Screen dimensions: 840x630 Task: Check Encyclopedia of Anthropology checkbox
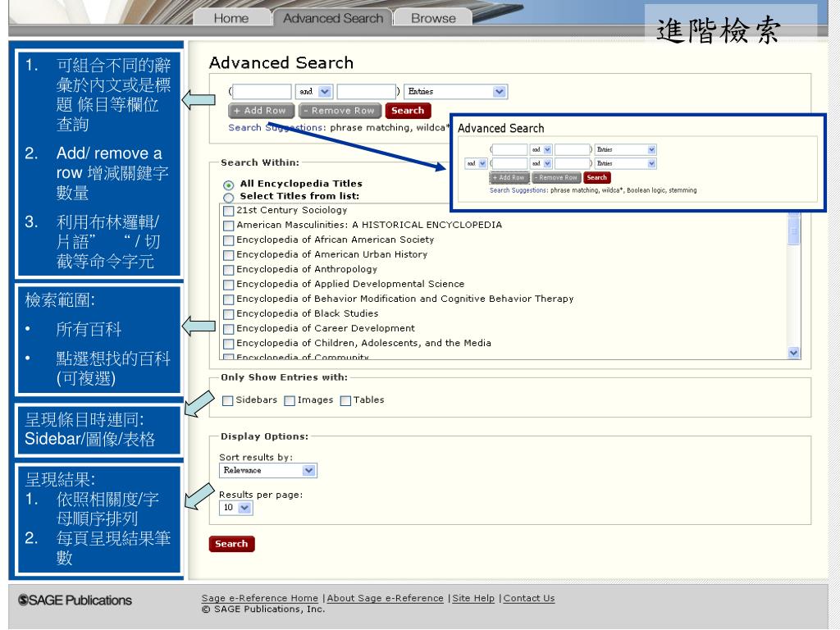click(x=229, y=269)
